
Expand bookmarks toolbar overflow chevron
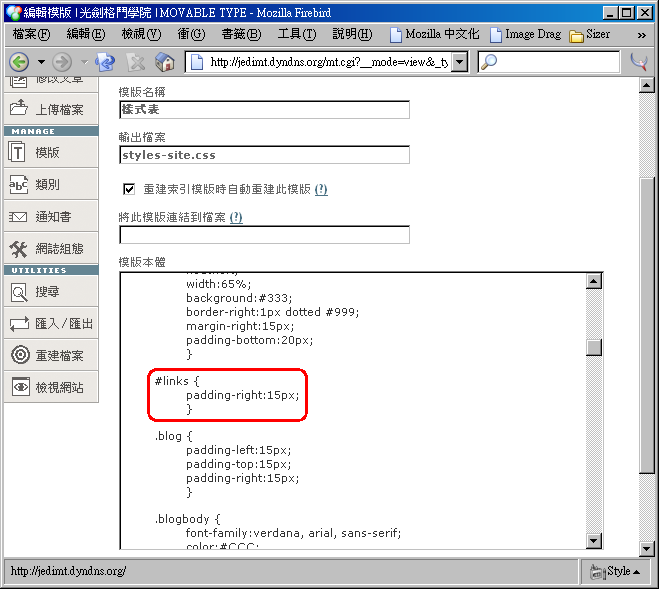(x=641, y=35)
